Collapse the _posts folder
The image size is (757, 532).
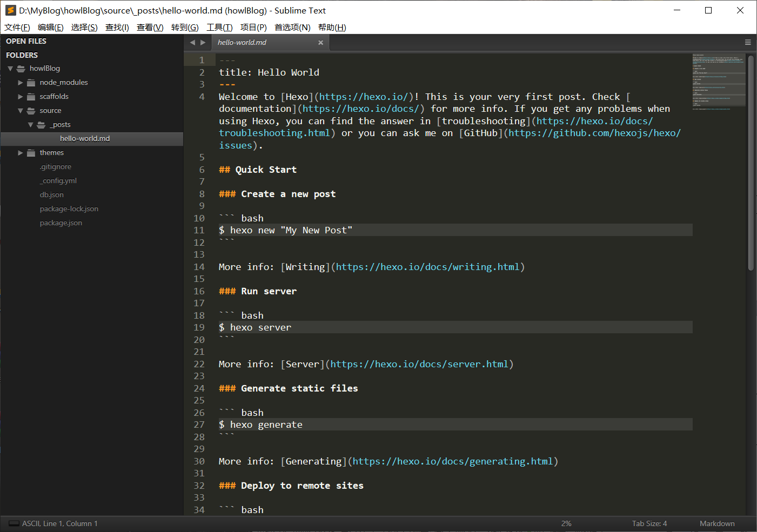30,125
